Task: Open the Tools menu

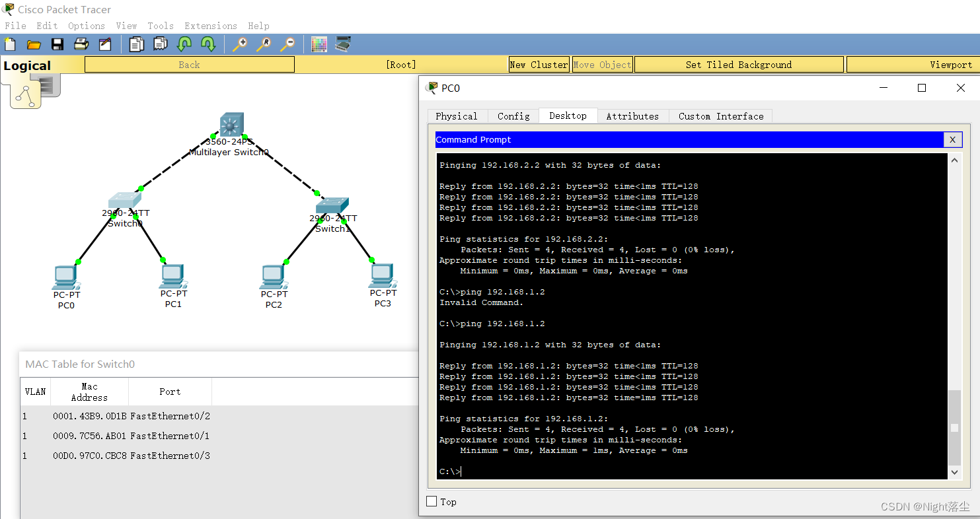Action: click(x=161, y=26)
